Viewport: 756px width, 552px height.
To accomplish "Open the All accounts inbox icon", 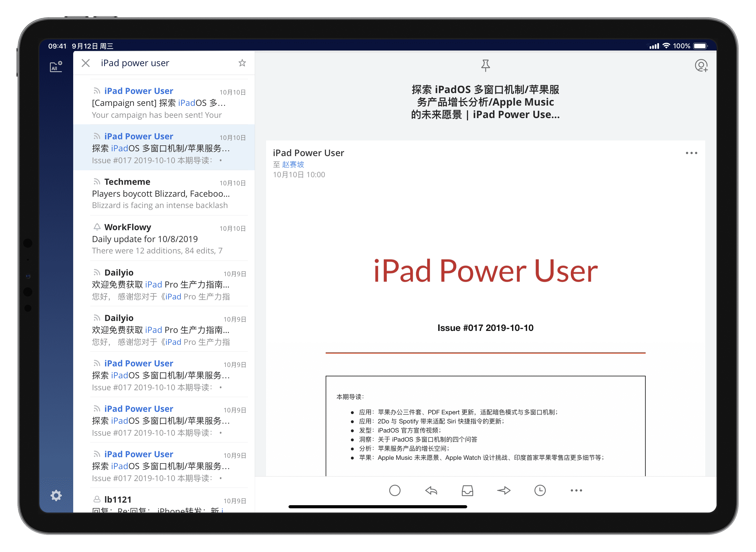I will pos(56,66).
